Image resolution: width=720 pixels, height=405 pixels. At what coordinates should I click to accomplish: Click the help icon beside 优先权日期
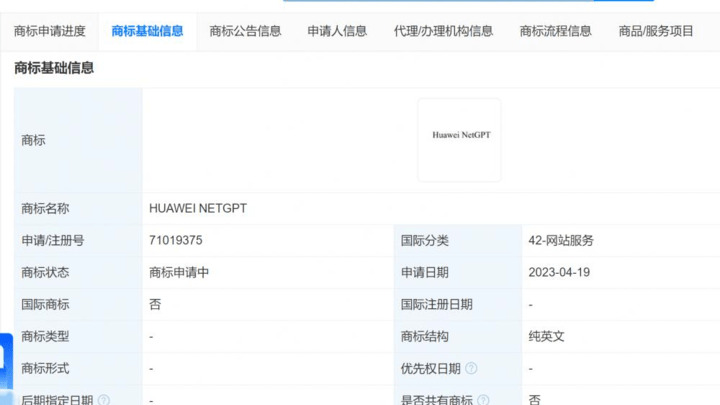click(471, 368)
